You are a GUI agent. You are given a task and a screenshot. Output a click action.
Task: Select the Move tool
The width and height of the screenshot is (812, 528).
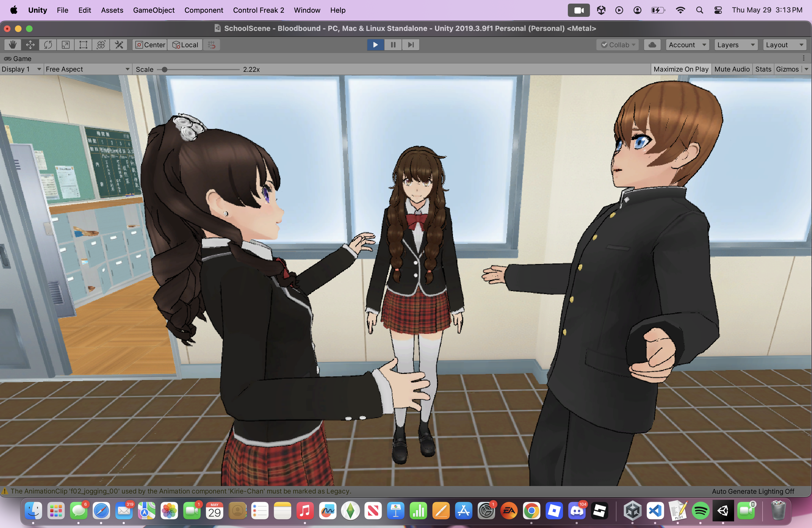tap(30, 45)
